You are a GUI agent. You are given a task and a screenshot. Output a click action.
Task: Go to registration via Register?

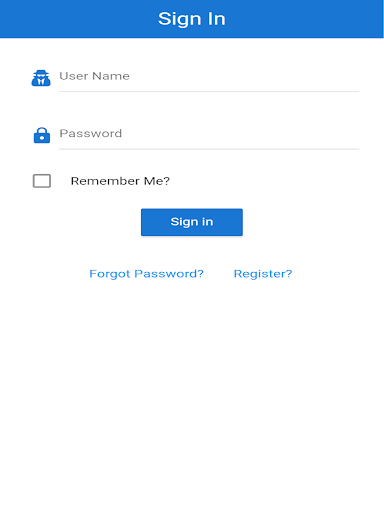point(263,274)
